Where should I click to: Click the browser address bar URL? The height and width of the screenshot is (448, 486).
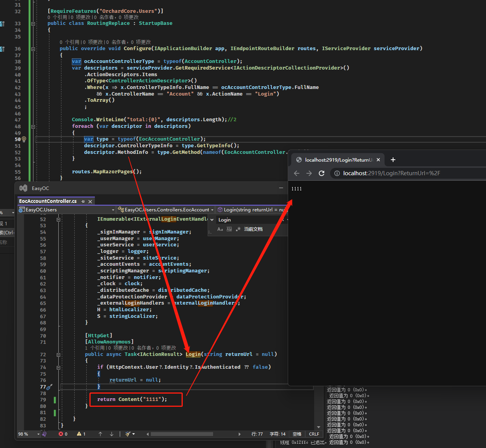click(x=392, y=173)
